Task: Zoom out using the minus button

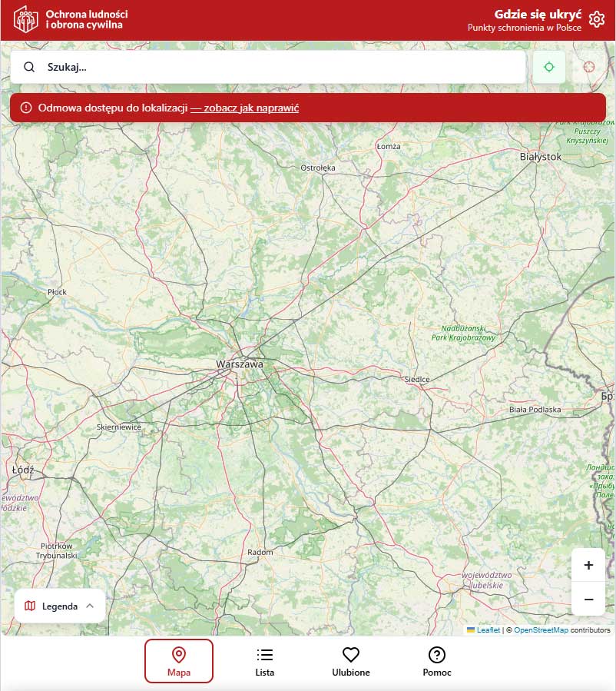Action: (x=588, y=600)
